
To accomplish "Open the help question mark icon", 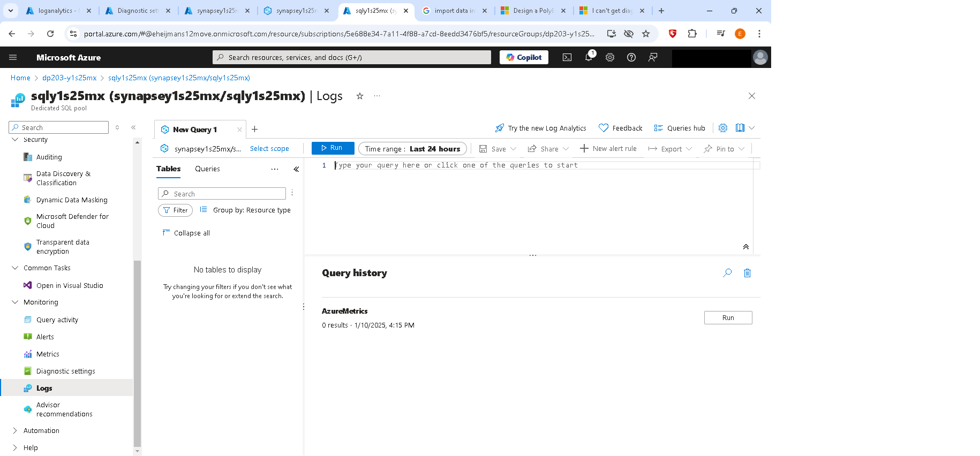I will point(631,57).
